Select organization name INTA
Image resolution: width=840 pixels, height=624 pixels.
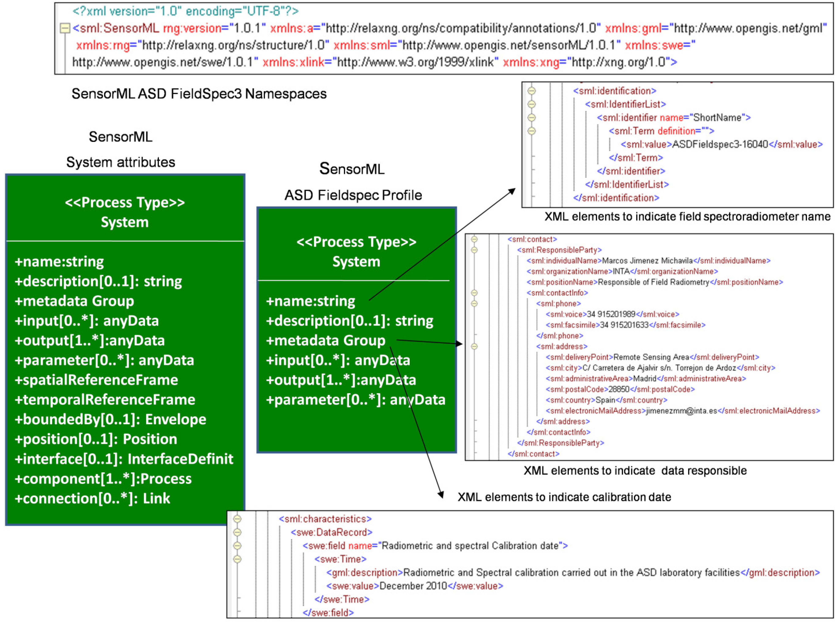click(621, 272)
